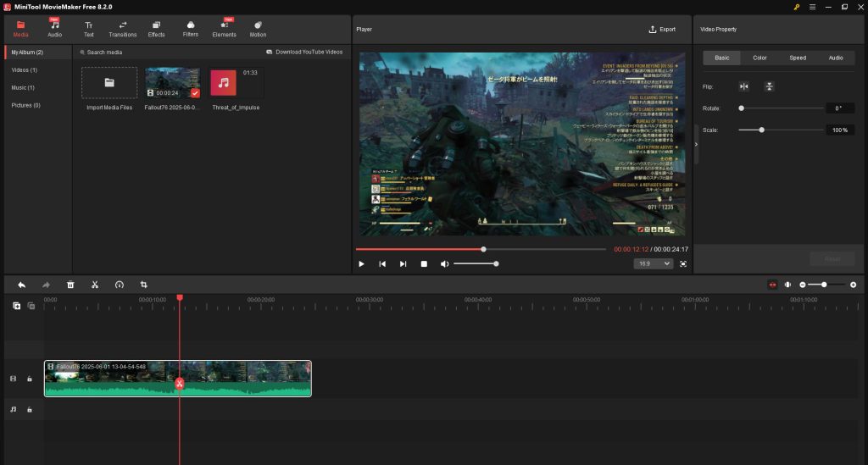This screenshot has height=465, width=868.
Task: Split clip with scissors tool
Action: (x=95, y=285)
